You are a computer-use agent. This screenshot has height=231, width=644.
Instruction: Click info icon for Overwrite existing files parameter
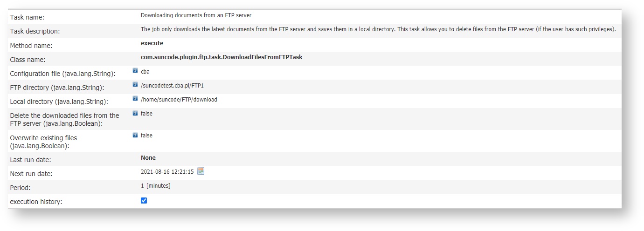pyautogui.click(x=135, y=135)
